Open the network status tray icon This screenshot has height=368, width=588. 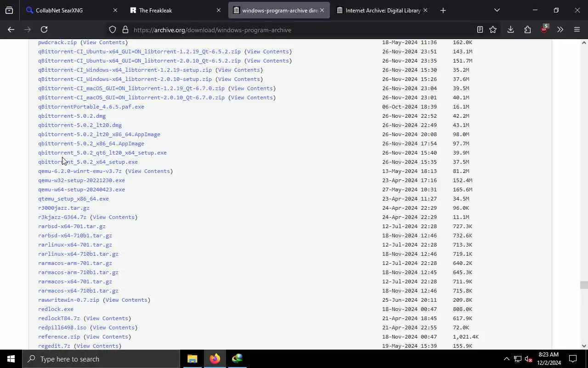(x=517, y=359)
